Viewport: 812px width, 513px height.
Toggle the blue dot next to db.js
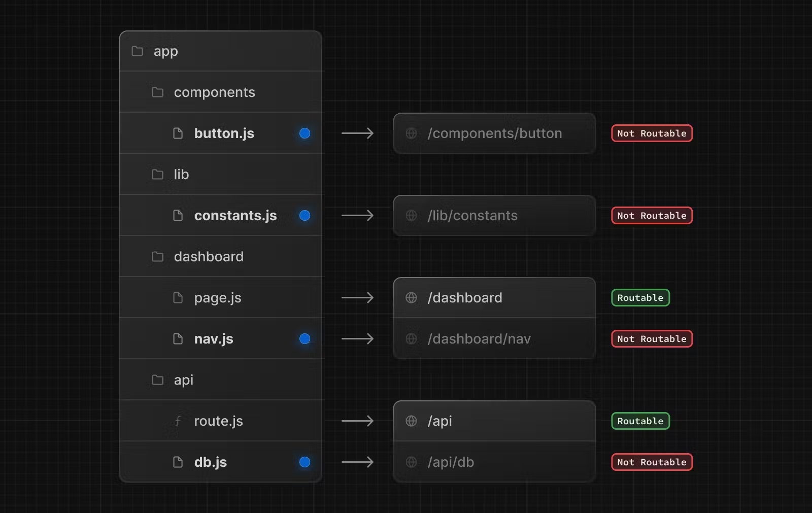pyautogui.click(x=304, y=462)
